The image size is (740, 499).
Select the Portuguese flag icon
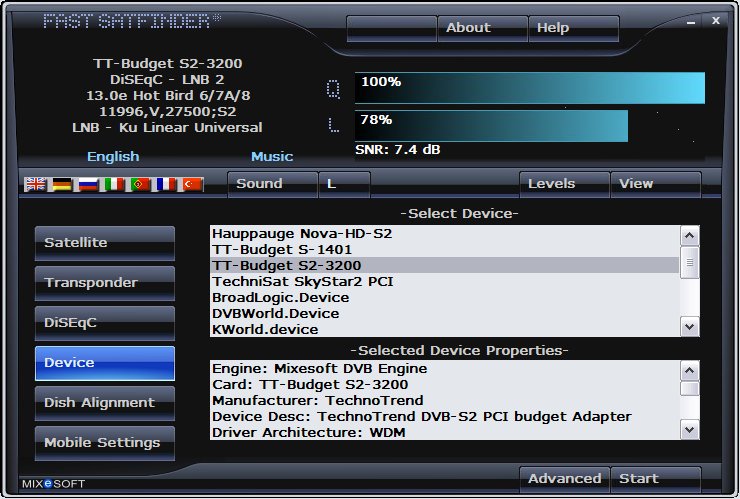point(140,184)
